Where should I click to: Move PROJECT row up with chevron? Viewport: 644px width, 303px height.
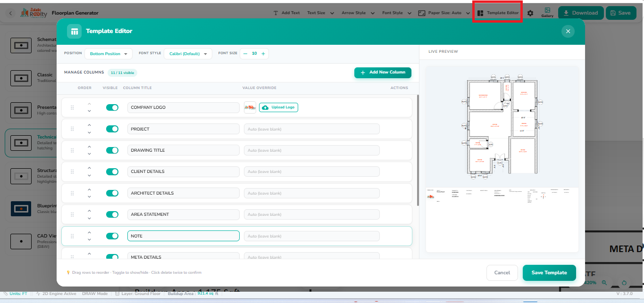coord(89,125)
